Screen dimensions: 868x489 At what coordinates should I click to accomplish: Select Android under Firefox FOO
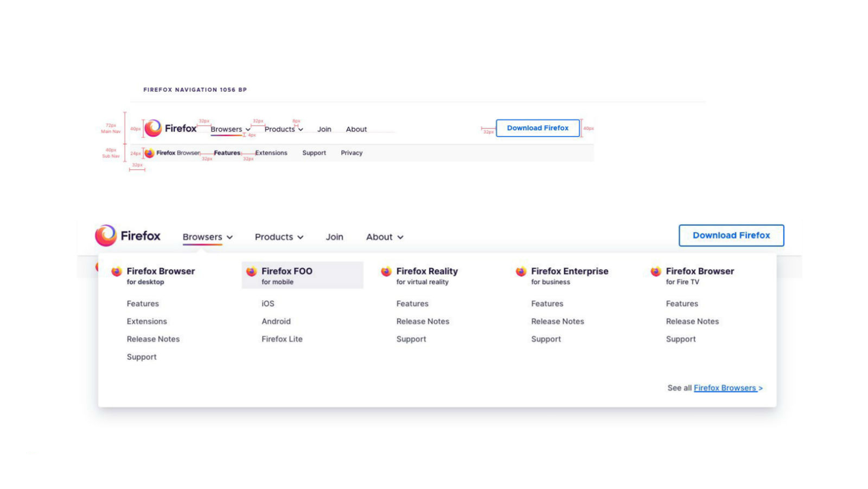(276, 321)
